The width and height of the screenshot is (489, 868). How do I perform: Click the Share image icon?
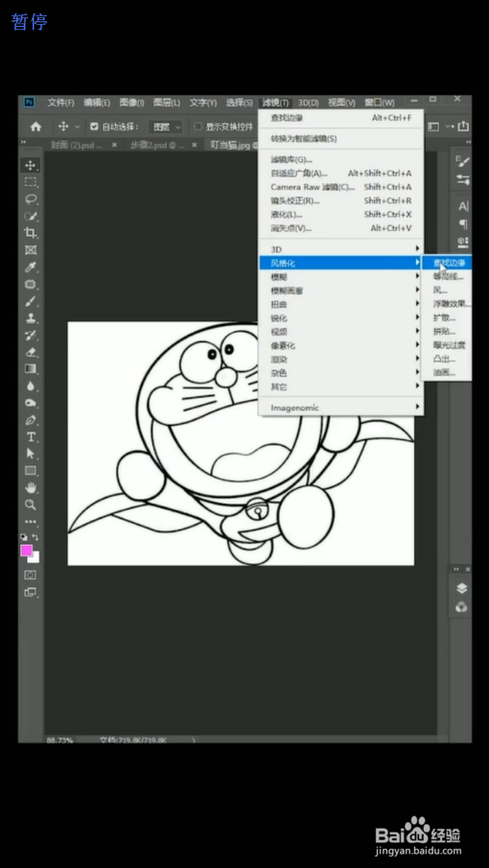(x=463, y=127)
